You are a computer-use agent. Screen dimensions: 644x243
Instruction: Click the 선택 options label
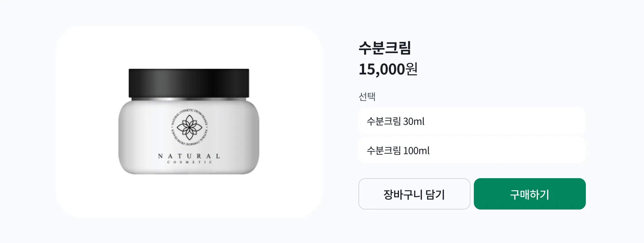click(x=367, y=96)
